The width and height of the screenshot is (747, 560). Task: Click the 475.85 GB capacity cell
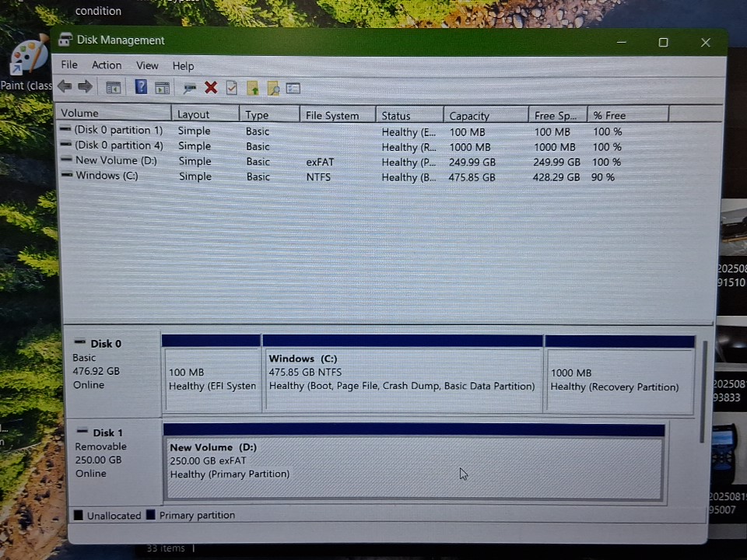(472, 177)
